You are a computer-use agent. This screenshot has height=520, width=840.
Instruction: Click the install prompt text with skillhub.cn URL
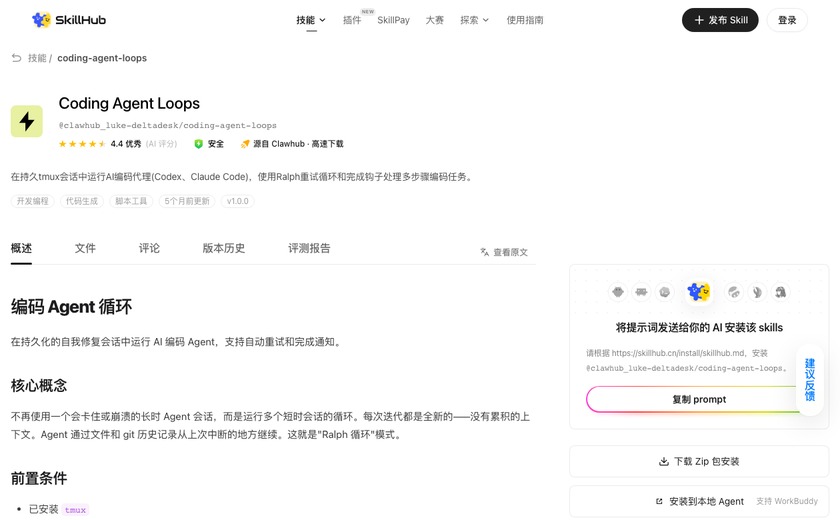(x=687, y=360)
